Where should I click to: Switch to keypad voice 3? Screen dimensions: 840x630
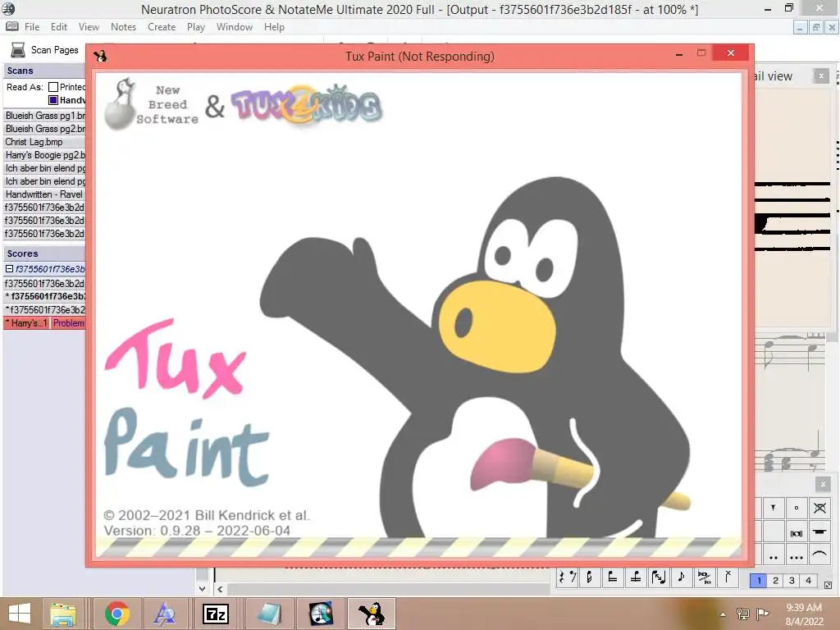point(792,581)
